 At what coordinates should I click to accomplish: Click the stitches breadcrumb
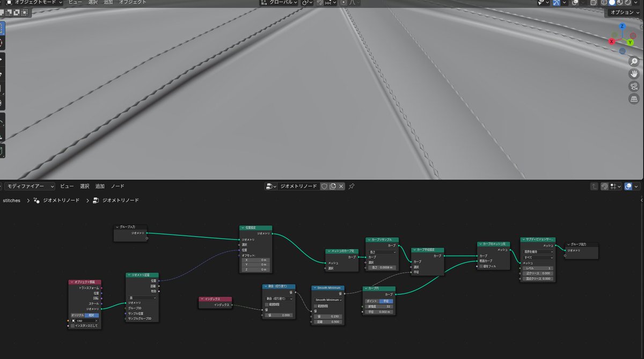tap(12, 200)
